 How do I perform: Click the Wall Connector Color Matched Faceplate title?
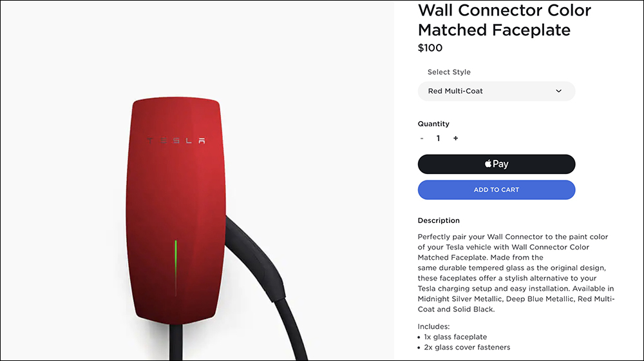click(504, 20)
